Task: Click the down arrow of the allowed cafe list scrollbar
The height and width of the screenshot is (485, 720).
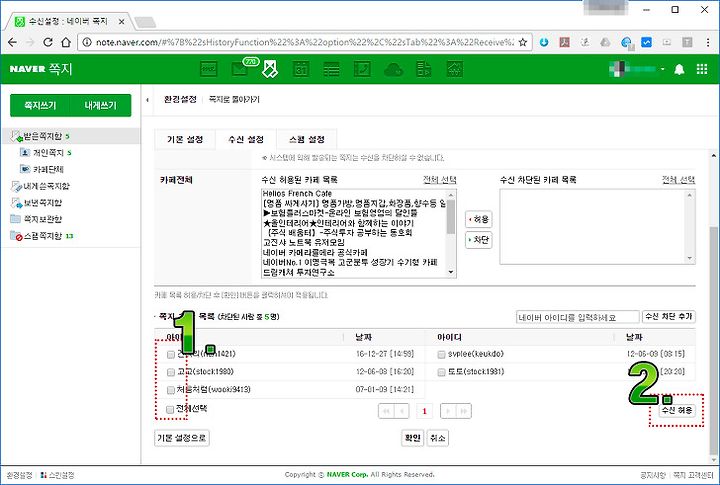Action: tap(451, 272)
